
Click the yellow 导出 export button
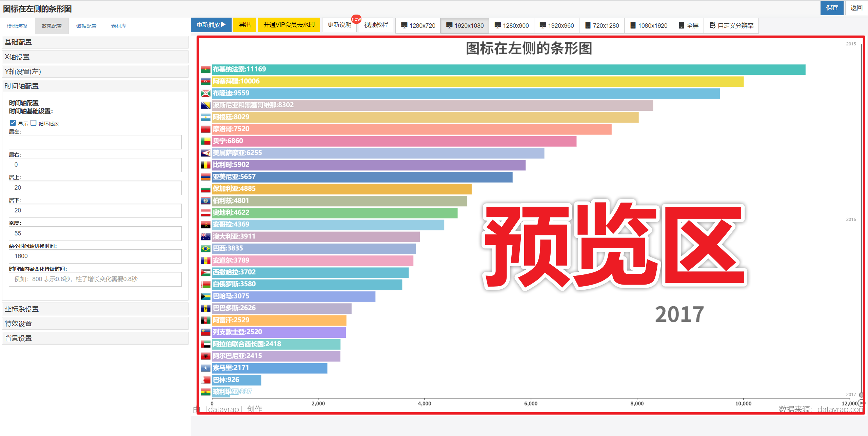[244, 25]
